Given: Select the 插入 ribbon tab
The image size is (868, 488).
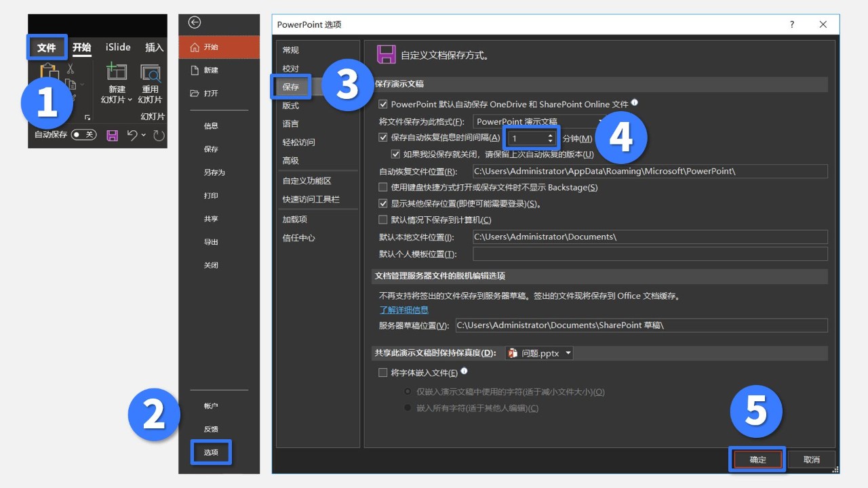Looking at the screenshot, I should pyautogui.click(x=154, y=47).
